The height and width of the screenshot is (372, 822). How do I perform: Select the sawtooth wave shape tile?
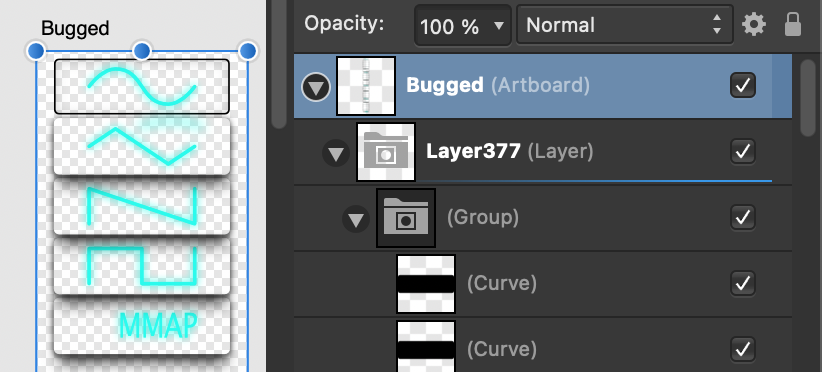coord(142,206)
